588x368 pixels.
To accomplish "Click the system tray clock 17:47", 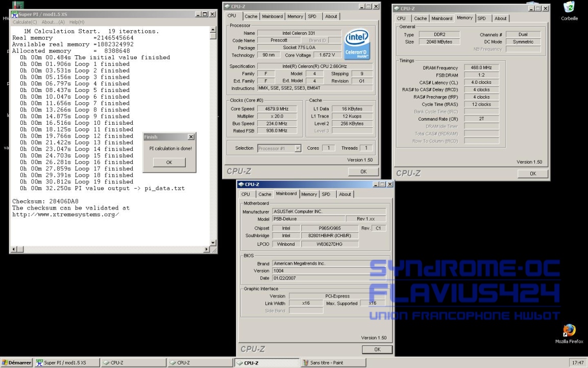I will click(577, 363).
